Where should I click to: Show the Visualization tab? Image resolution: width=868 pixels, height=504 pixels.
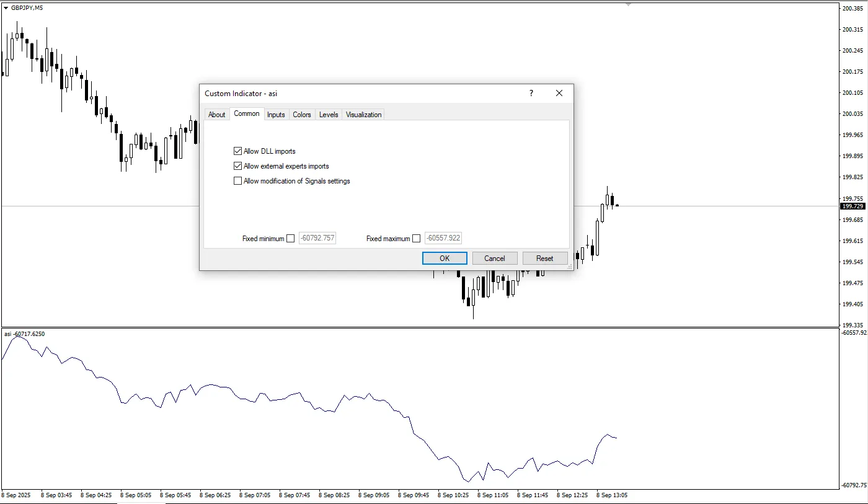pyautogui.click(x=363, y=115)
